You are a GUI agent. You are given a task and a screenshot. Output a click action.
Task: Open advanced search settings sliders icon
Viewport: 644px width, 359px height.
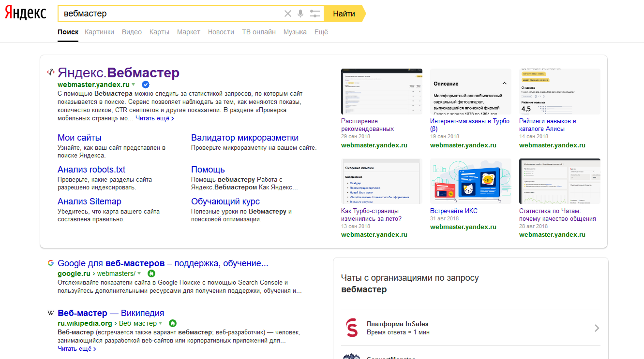click(315, 14)
